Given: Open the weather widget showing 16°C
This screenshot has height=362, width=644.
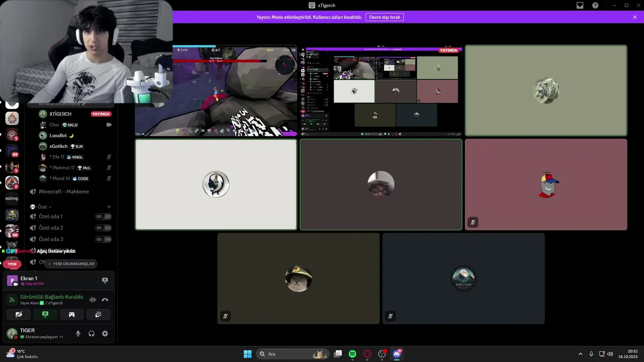Looking at the screenshot, I should click(22, 354).
